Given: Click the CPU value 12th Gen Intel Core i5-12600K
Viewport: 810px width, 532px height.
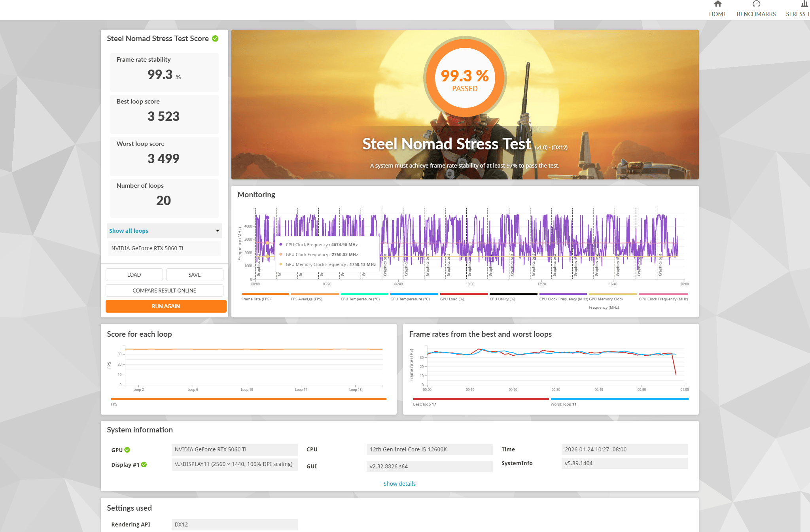Looking at the screenshot, I should [x=430, y=449].
